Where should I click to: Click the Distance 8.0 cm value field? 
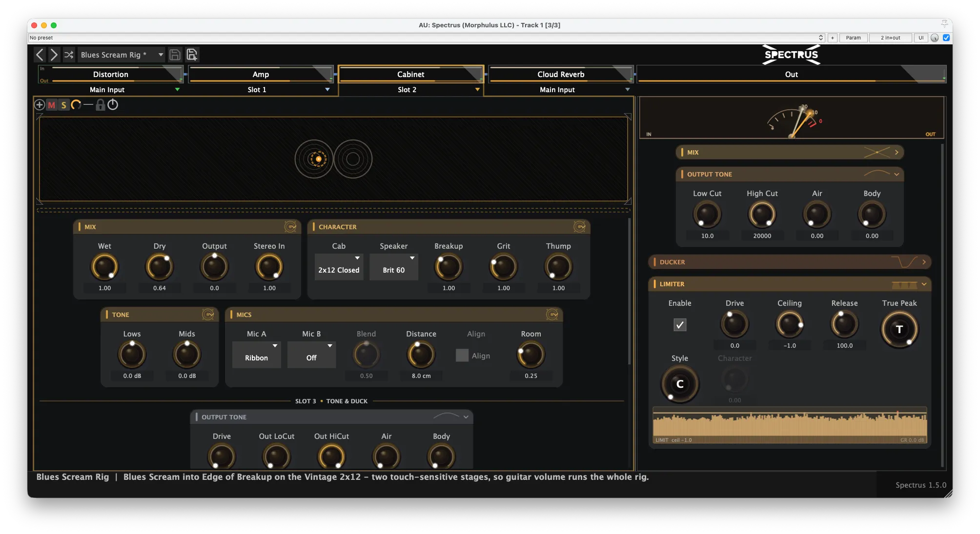coord(421,376)
